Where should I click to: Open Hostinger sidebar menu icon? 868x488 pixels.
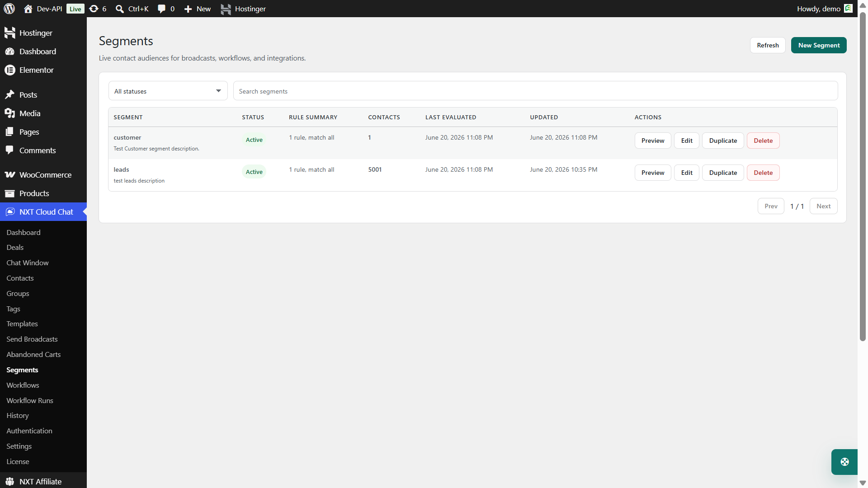point(10,33)
